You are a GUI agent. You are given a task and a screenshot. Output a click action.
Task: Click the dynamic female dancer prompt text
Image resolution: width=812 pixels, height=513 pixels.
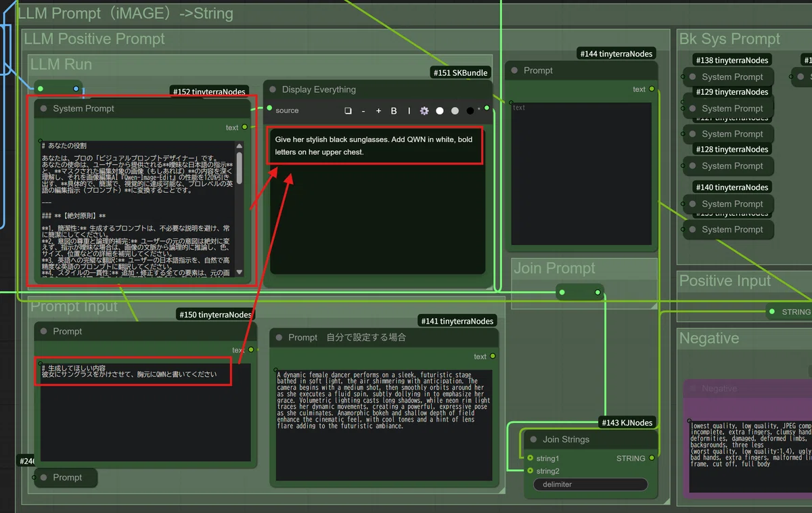click(384, 400)
